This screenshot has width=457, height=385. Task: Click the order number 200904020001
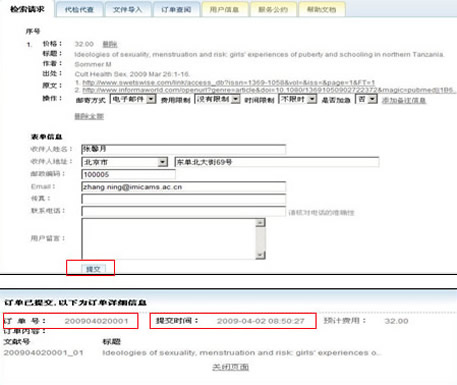tap(96, 321)
